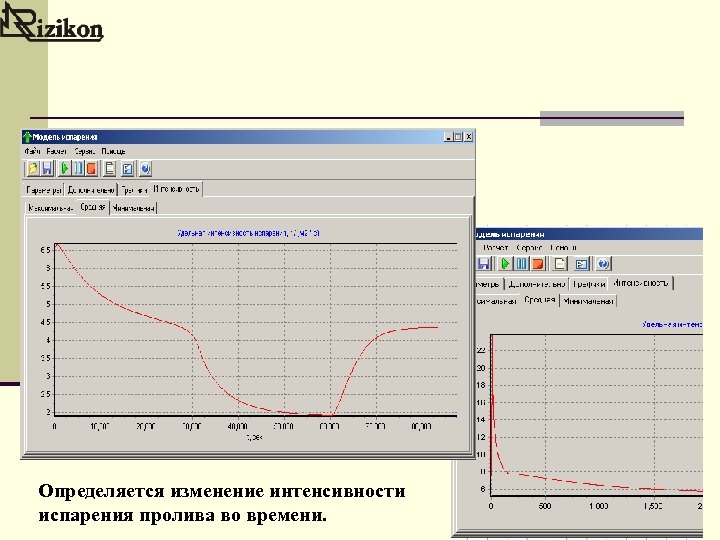The height and width of the screenshot is (540, 720).
Task: Start calculation with the green play icon, right window
Action: tap(505, 264)
